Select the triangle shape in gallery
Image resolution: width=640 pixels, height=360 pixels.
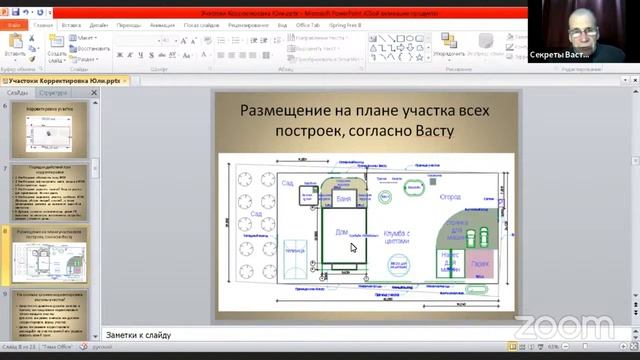click(373, 48)
